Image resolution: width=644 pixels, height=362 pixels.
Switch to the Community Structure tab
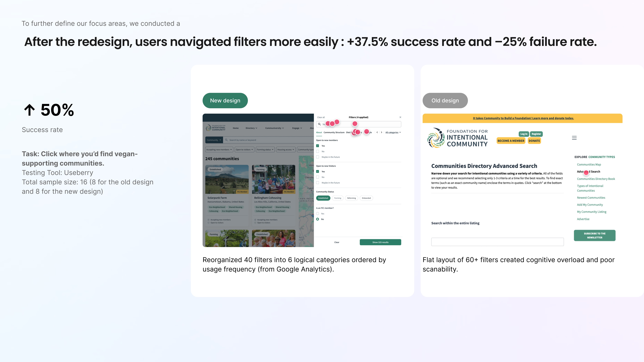point(334,132)
